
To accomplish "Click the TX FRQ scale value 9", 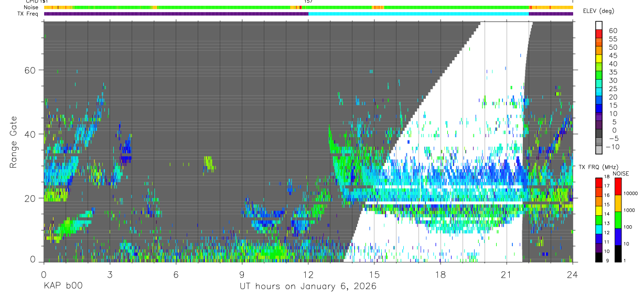I will 606,261.
